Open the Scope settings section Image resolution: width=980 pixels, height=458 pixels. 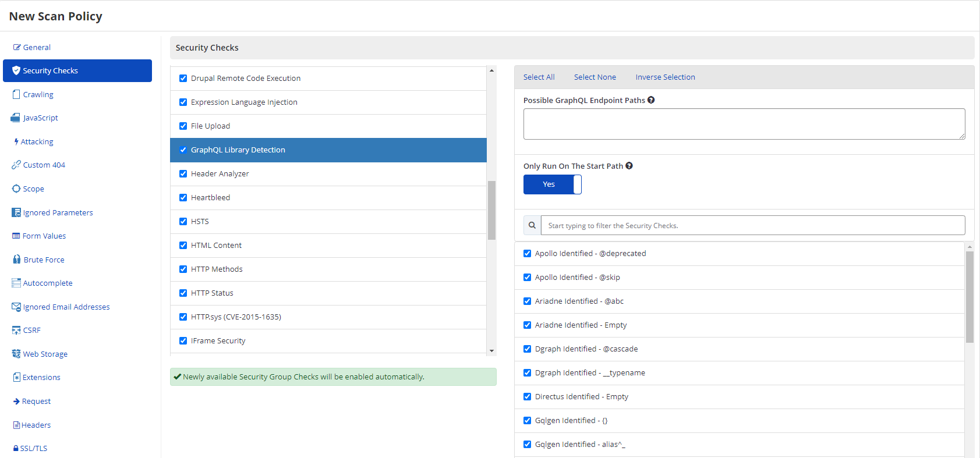(x=33, y=189)
